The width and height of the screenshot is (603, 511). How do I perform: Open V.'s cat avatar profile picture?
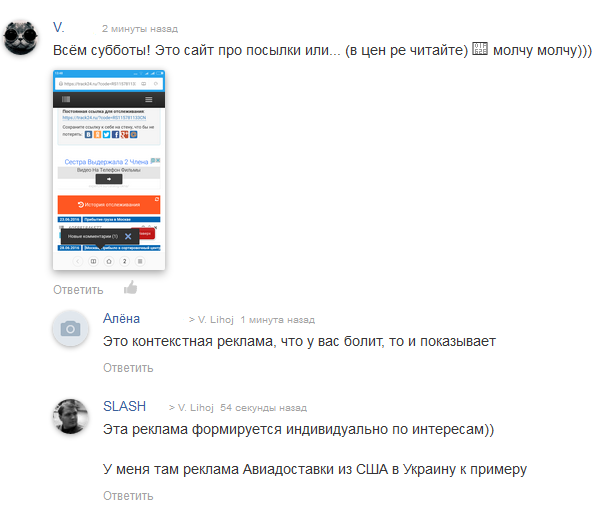pyautogui.click(x=20, y=37)
